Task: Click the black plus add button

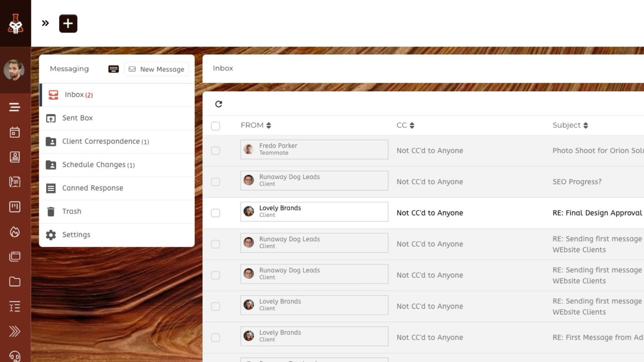Action: [x=68, y=23]
